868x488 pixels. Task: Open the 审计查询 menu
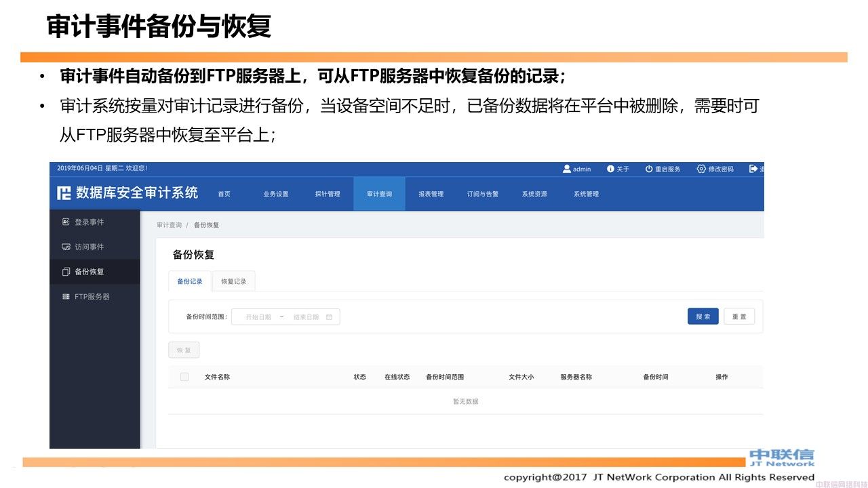tap(379, 194)
